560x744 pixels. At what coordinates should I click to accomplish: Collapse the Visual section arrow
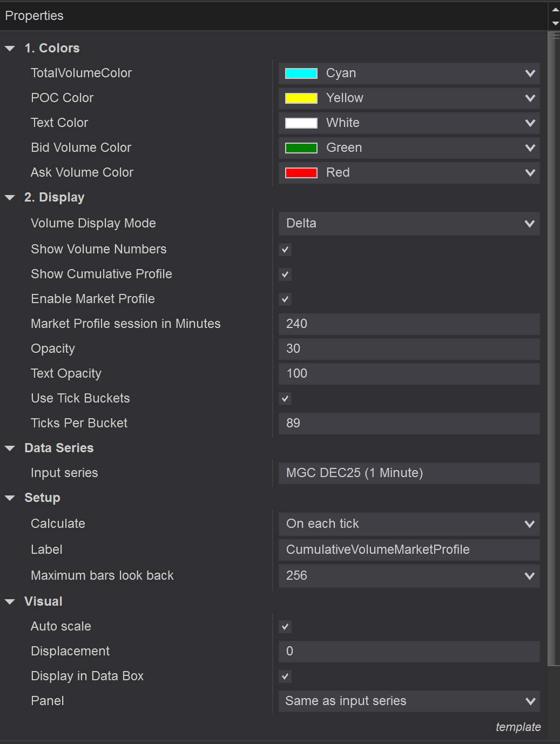click(10, 602)
